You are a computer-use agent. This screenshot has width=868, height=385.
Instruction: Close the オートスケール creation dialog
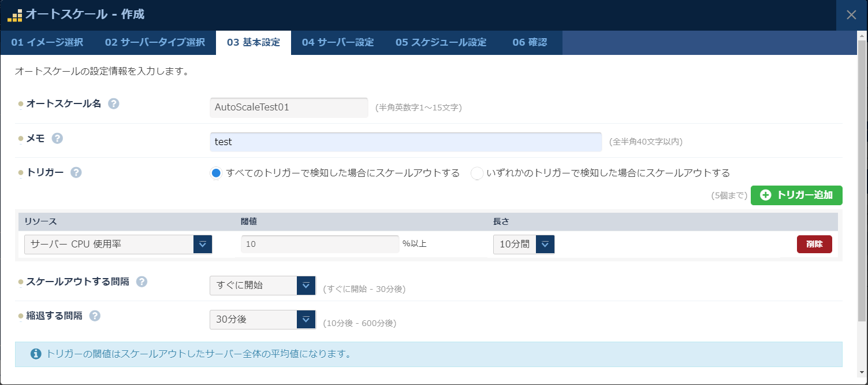851,15
